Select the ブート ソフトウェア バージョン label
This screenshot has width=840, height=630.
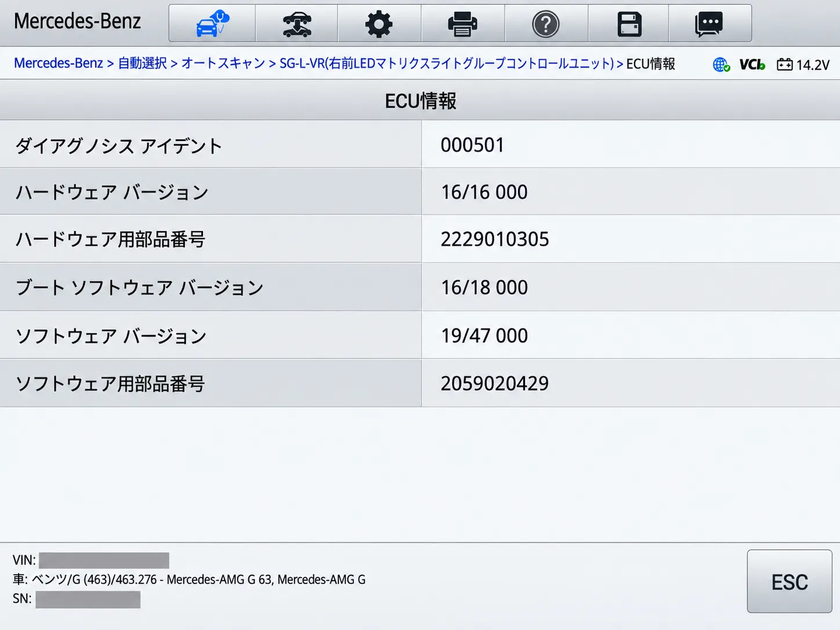tap(139, 288)
